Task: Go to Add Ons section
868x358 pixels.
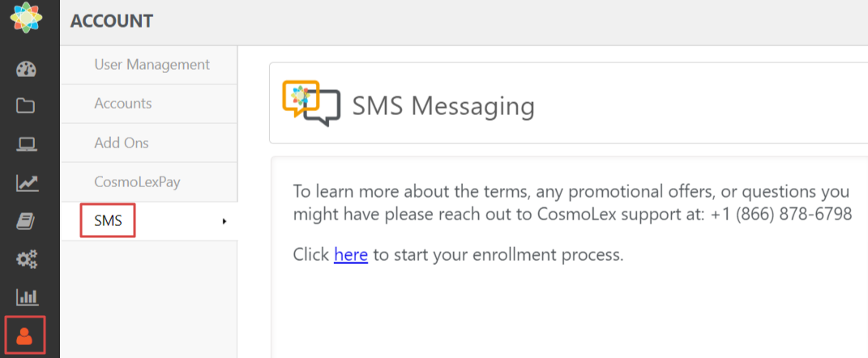Action: pyautogui.click(x=122, y=143)
